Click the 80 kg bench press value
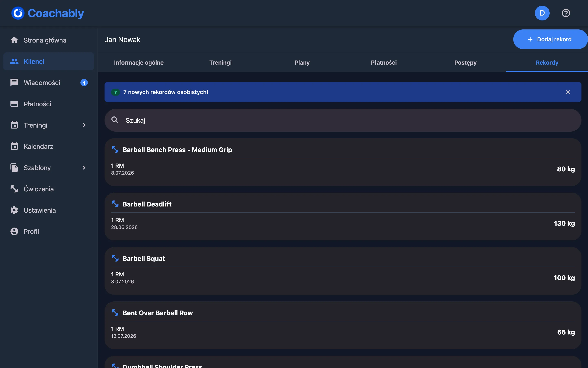 tap(566, 169)
